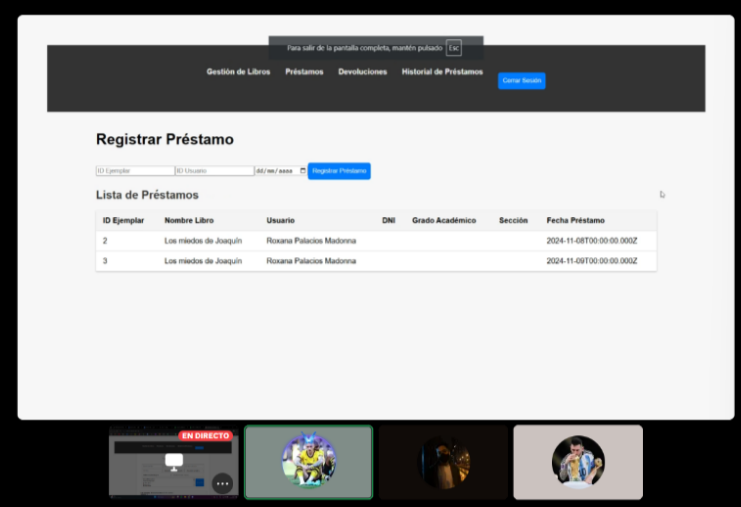The height and width of the screenshot is (507, 741).
Task: Select the loan row dated 2024-11-09
Action: coord(375,261)
